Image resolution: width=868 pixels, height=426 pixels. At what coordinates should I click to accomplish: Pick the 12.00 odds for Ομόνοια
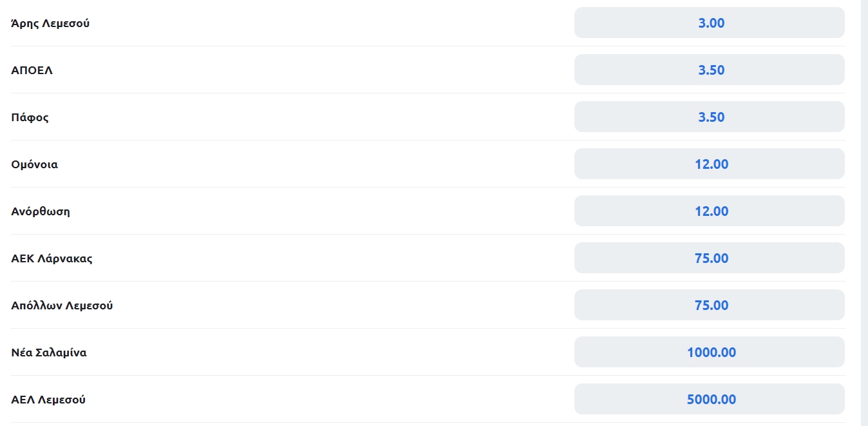coord(709,164)
